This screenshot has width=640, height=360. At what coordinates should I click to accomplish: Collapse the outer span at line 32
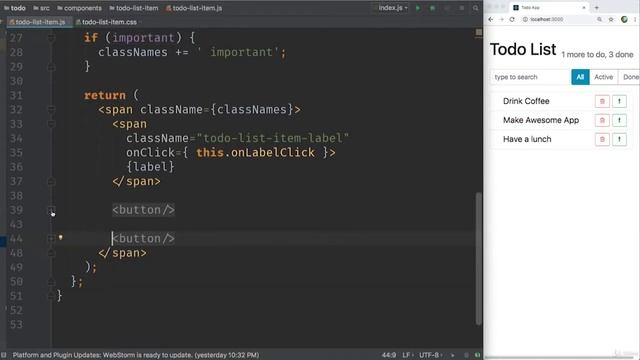(x=51, y=109)
